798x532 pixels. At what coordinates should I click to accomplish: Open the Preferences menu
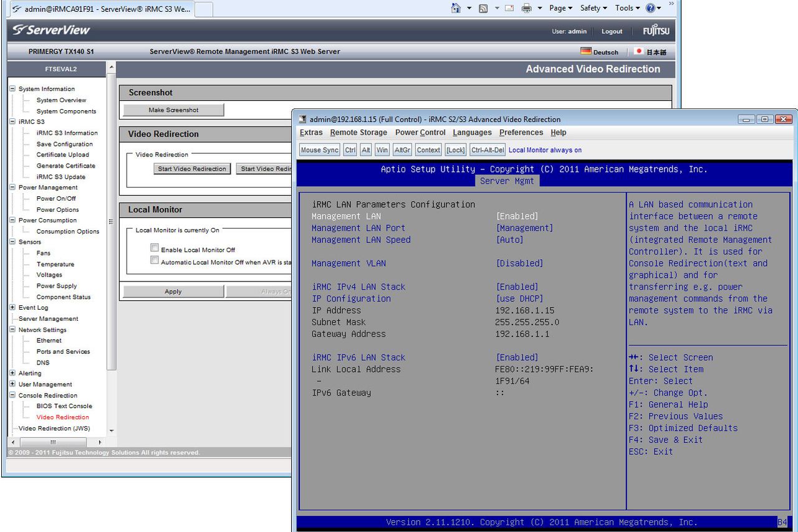point(521,133)
